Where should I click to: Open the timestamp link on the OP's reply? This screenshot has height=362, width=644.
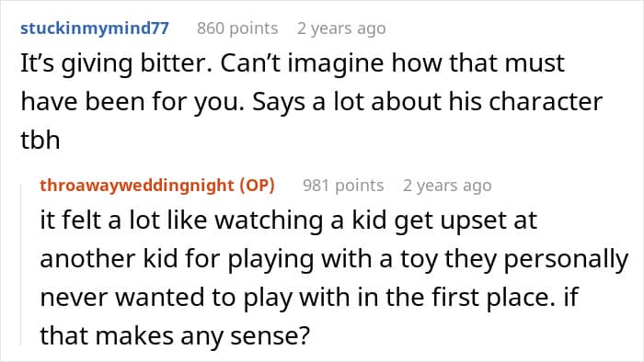pyautogui.click(x=447, y=186)
